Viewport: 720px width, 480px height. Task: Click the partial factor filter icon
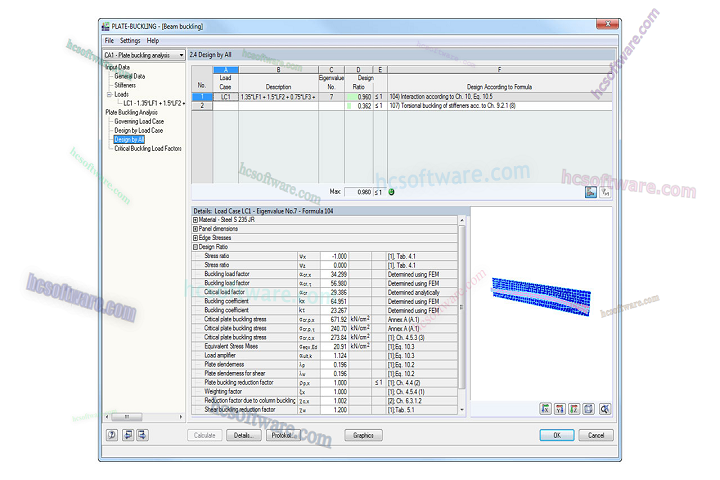click(x=605, y=192)
